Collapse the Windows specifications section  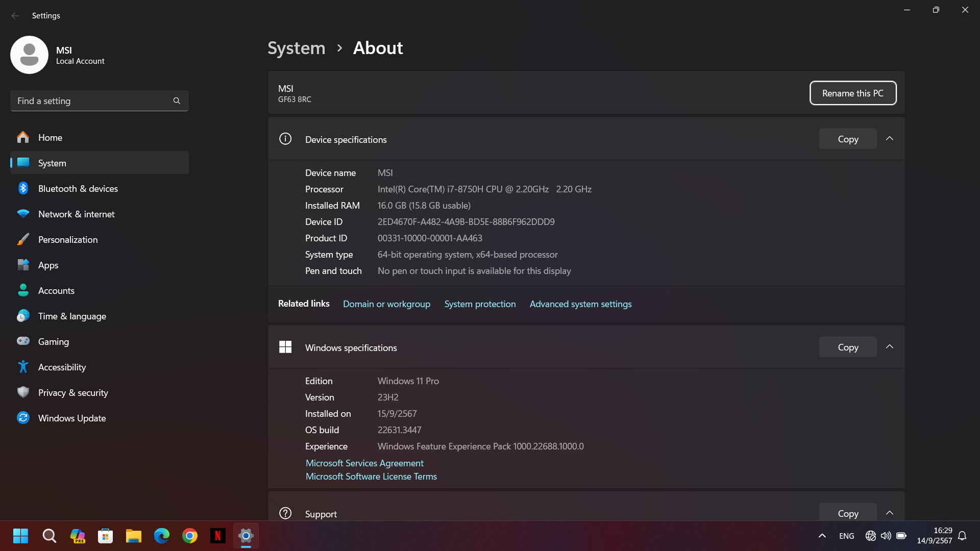(890, 347)
